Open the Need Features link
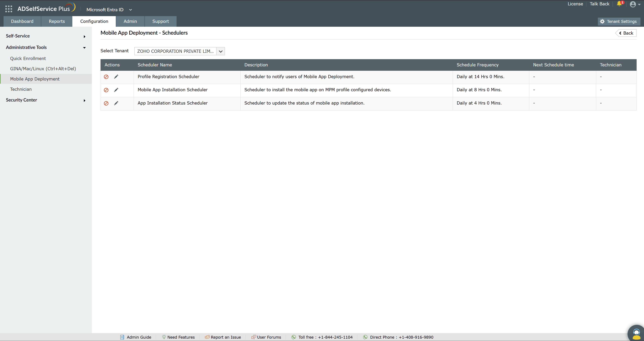Image resolution: width=644 pixels, height=341 pixels. point(181,337)
